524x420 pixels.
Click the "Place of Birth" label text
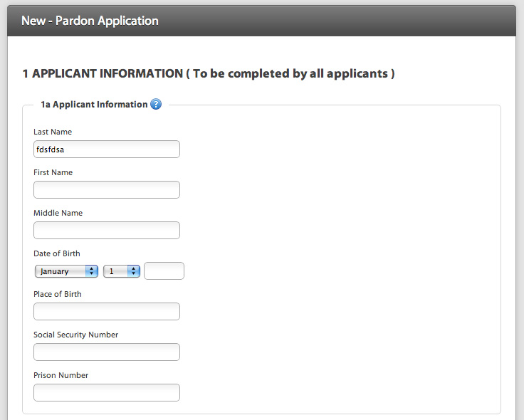[58, 294]
